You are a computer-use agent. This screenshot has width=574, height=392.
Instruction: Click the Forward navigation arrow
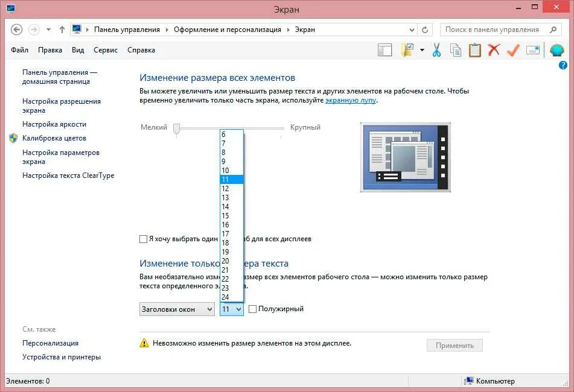click(x=34, y=30)
